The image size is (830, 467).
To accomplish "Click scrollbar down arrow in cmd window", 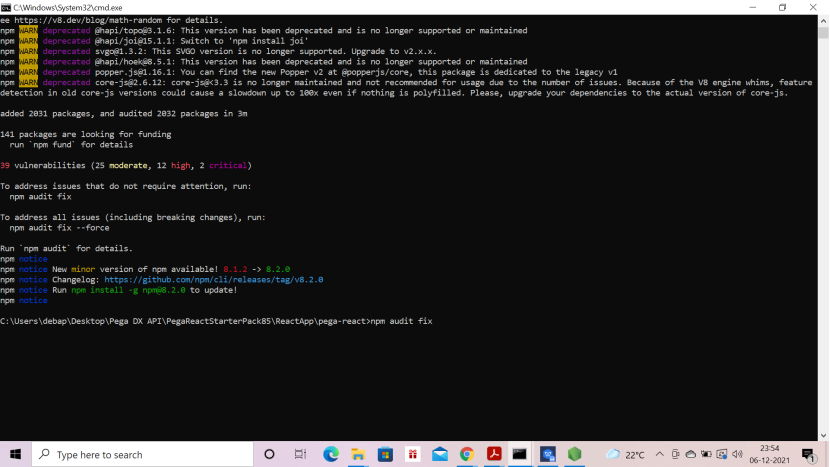I will tap(823, 435).
